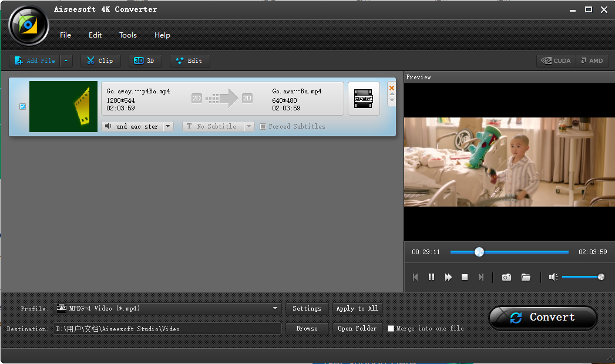Image resolution: width=615 pixels, height=364 pixels.
Task: Select the 3D conversion tool
Action: pyautogui.click(x=145, y=60)
